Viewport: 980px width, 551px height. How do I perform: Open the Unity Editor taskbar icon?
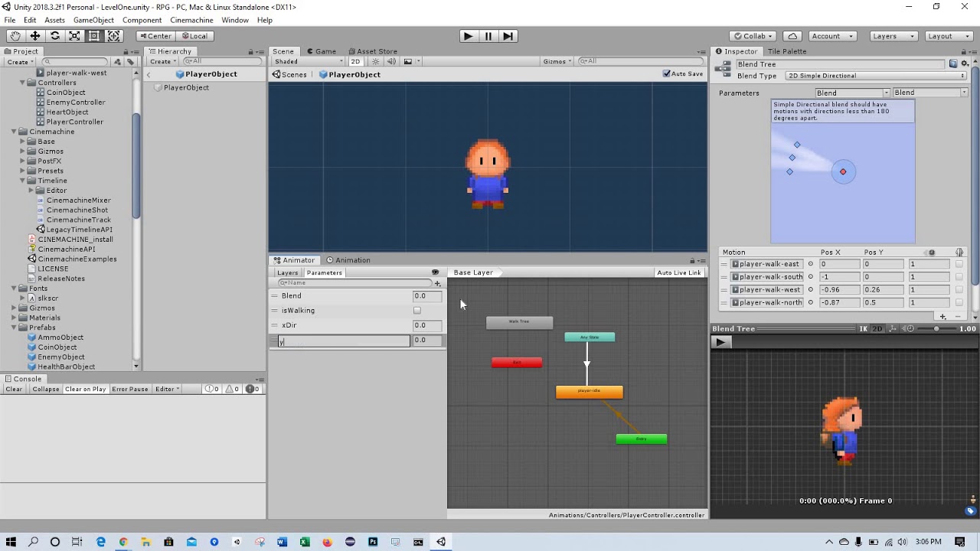tap(441, 542)
